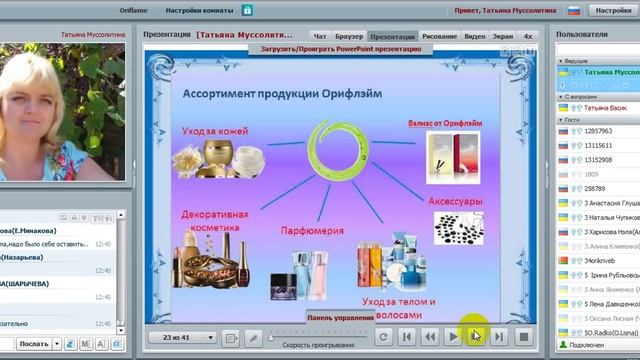Click the stop presentation button
The height and width of the screenshot is (360, 640).
tap(524, 337)
